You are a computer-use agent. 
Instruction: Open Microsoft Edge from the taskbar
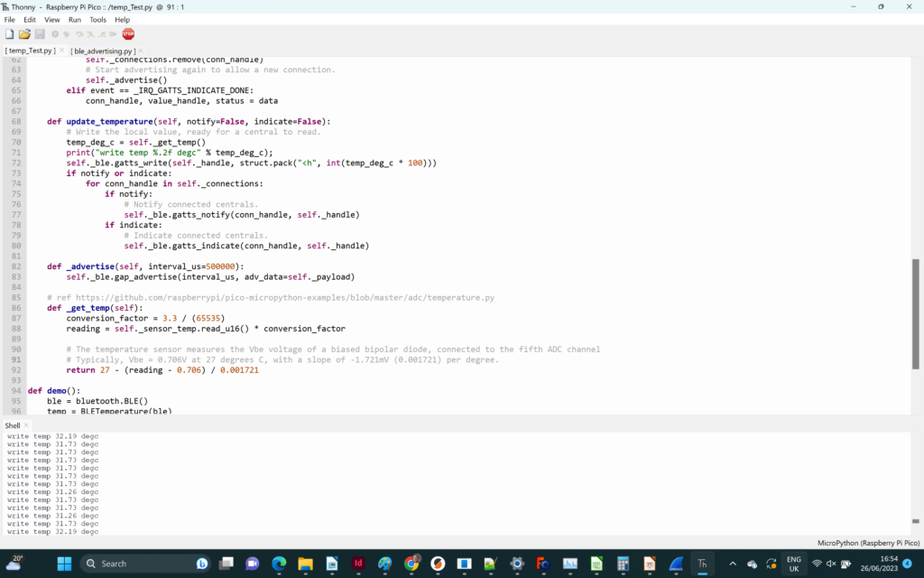(278, 564)
